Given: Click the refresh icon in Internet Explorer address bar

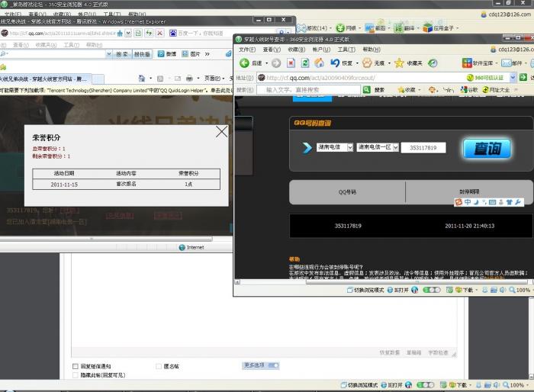Looking at the screenshot, I should [149, 33].
